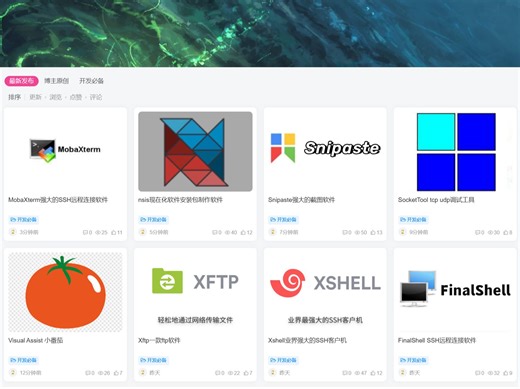This screenshot has width=520, height=389.
Task: Click author avatar on MobaXterm card
Action: coord(13,232)
